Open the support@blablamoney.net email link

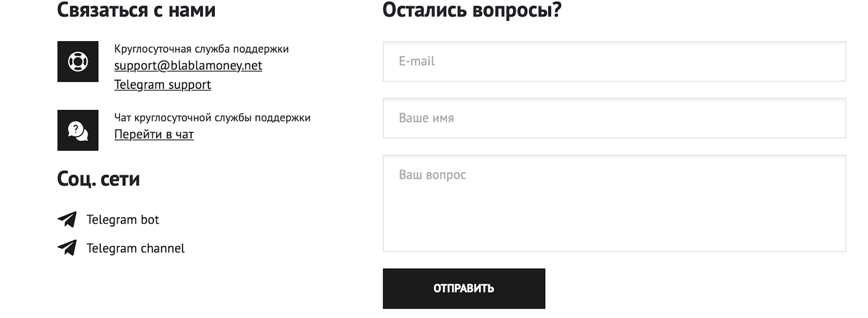(188, 66)
